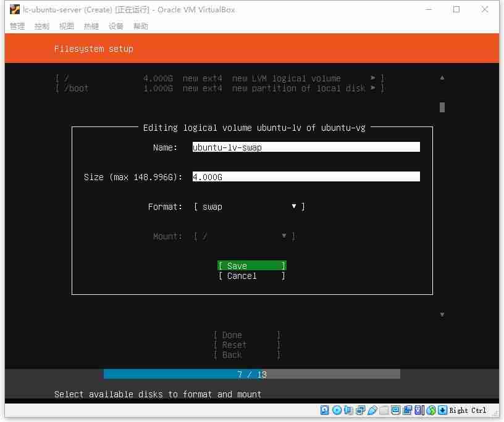This screenshot has height=422, width=504.
Task: Click the green mouse integration status icon
Action: (x=431, y=410)
